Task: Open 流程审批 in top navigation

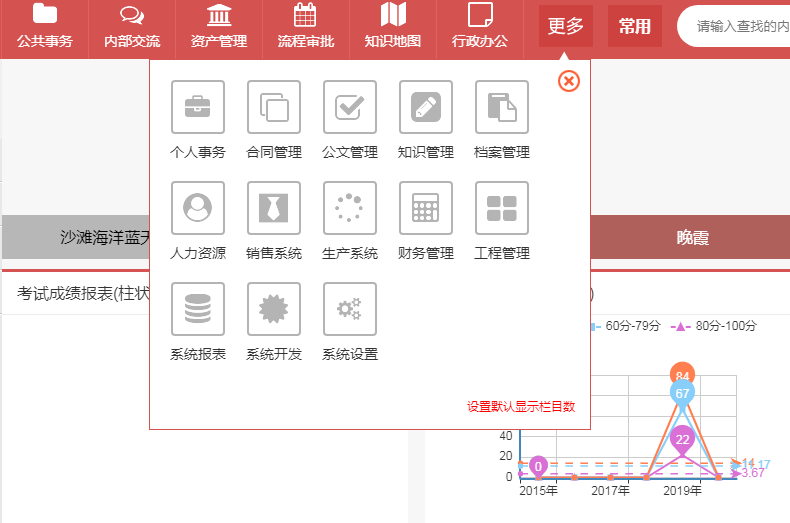Action: pos(305,27)
